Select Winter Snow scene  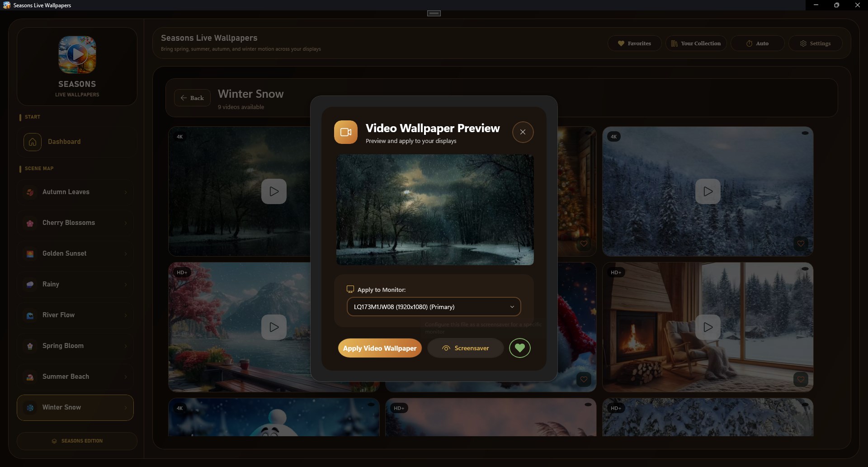[x=75, y=408]
